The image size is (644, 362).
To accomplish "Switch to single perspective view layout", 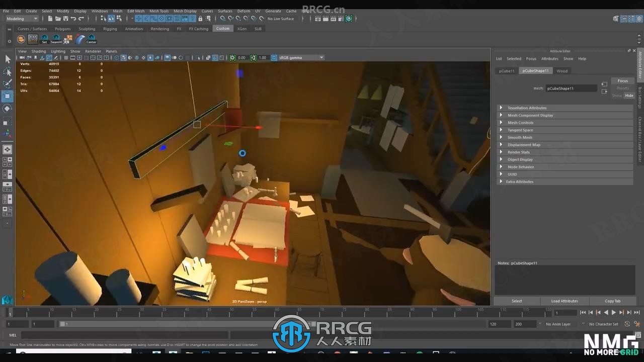I will pyautogui.click(x=8, y=149).
